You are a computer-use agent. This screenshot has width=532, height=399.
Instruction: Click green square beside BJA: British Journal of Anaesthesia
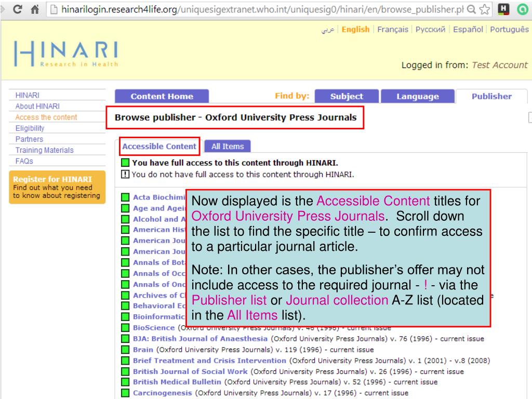pos(125,339)
